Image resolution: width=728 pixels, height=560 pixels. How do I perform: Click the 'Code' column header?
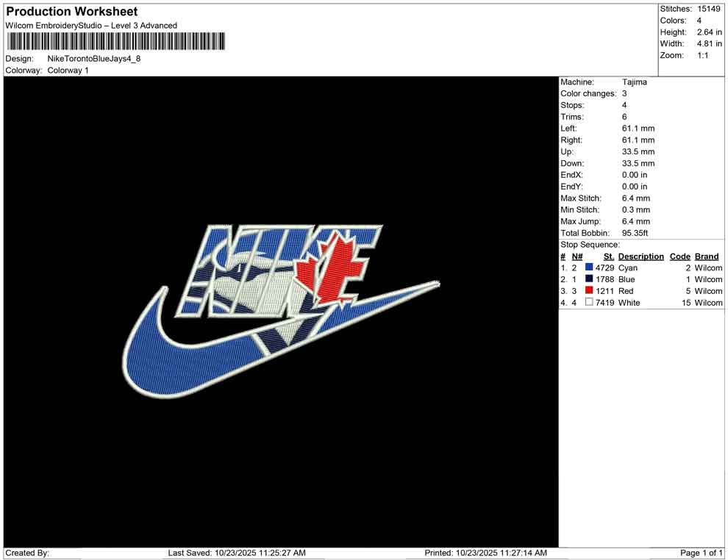(679, 256)
